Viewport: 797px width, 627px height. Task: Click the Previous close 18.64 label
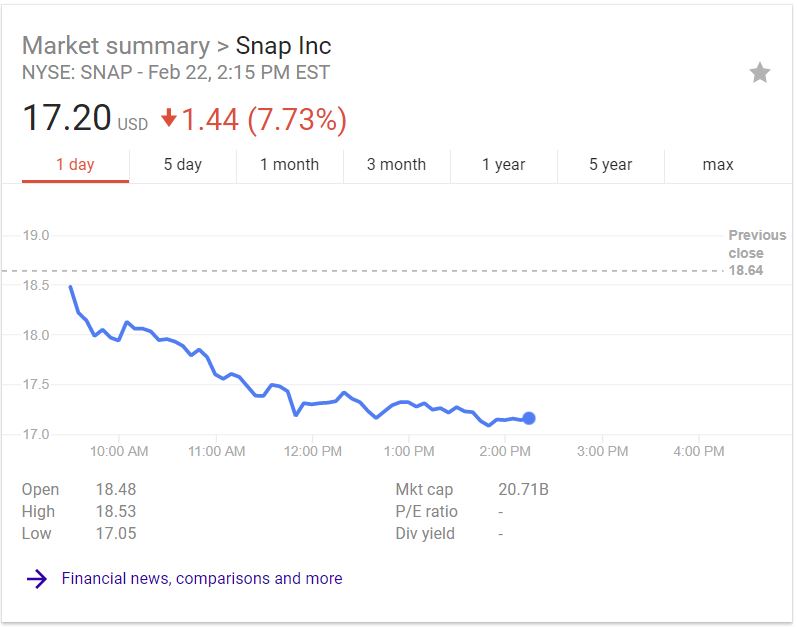point(757,252)
